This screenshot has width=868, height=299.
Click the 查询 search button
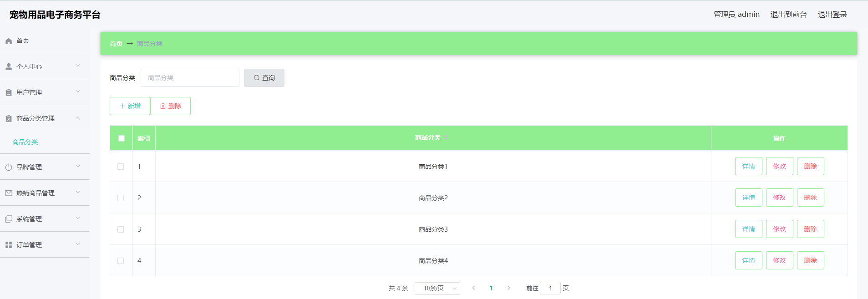click(x=264, y=78)
